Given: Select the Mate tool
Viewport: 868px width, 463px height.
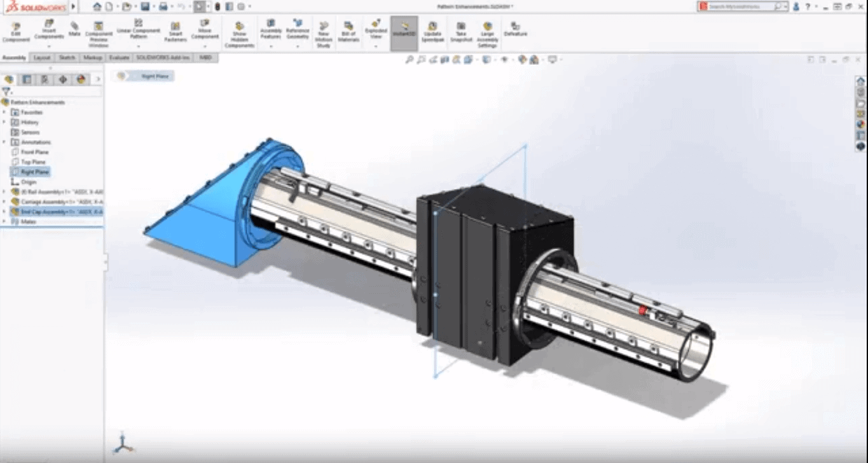Looking at the screenshot, I should pyautogui.click(x=74, y=29).
